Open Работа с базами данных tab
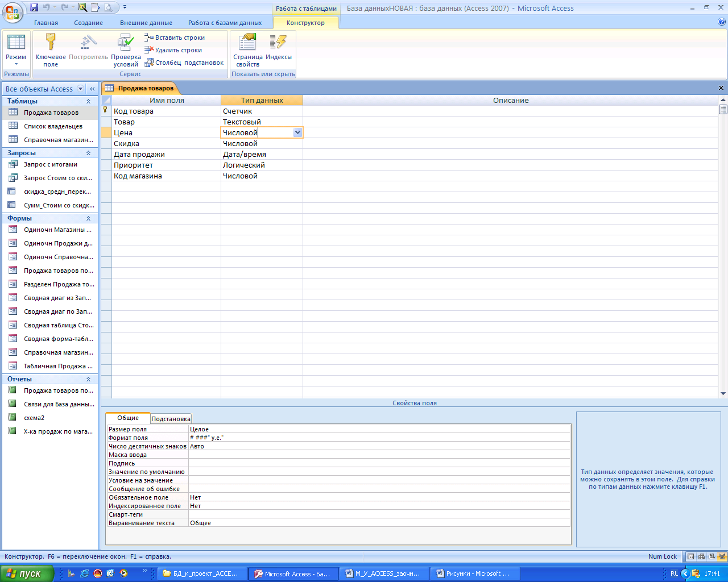This screenshot has height=582, width=728. click(225, 23)
